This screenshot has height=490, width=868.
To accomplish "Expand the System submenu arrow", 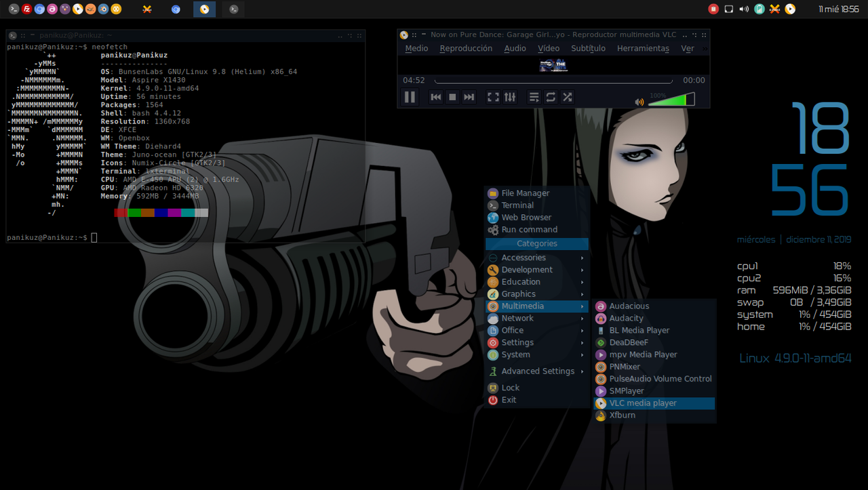I will click(x=582, y=355).
